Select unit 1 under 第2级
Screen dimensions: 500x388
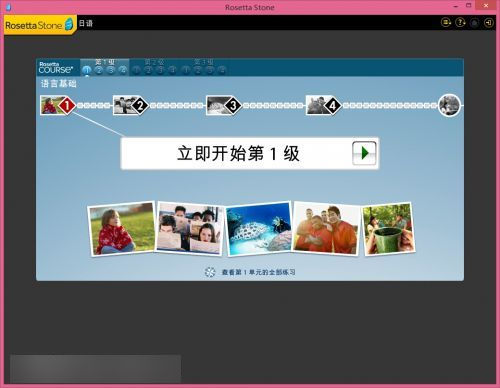(x=136, y=70)
